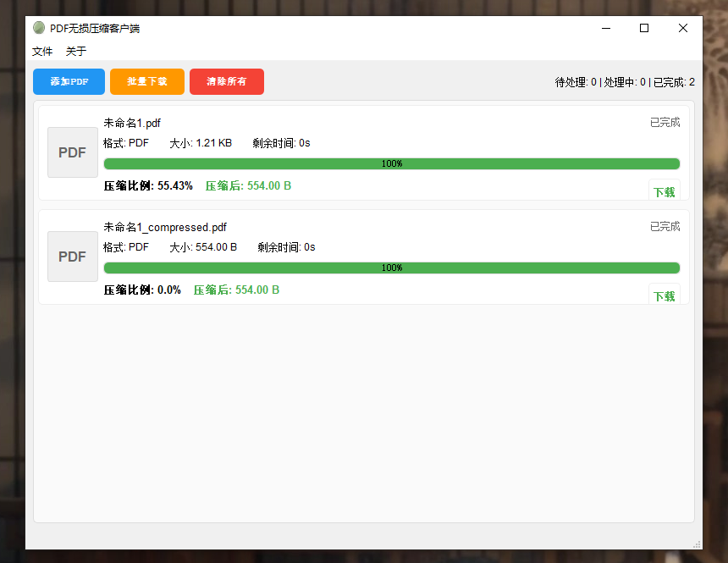
Task: Open the 文件 menu
Action: (42, 52)
